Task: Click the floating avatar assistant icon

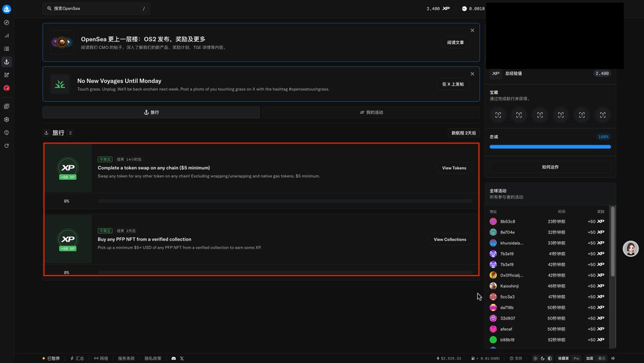Action: point(631,249)
